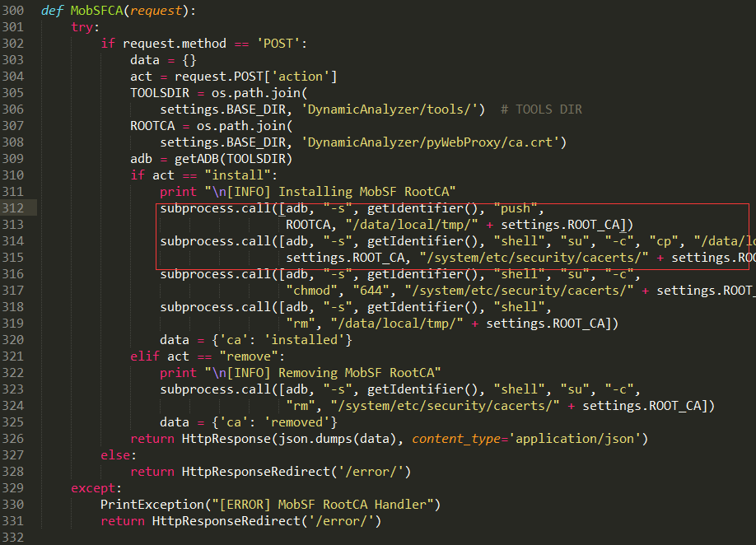This screenshot has width=756, height=545.
Task: Click PrintException on line 330
Action: (x=152, y=505)
